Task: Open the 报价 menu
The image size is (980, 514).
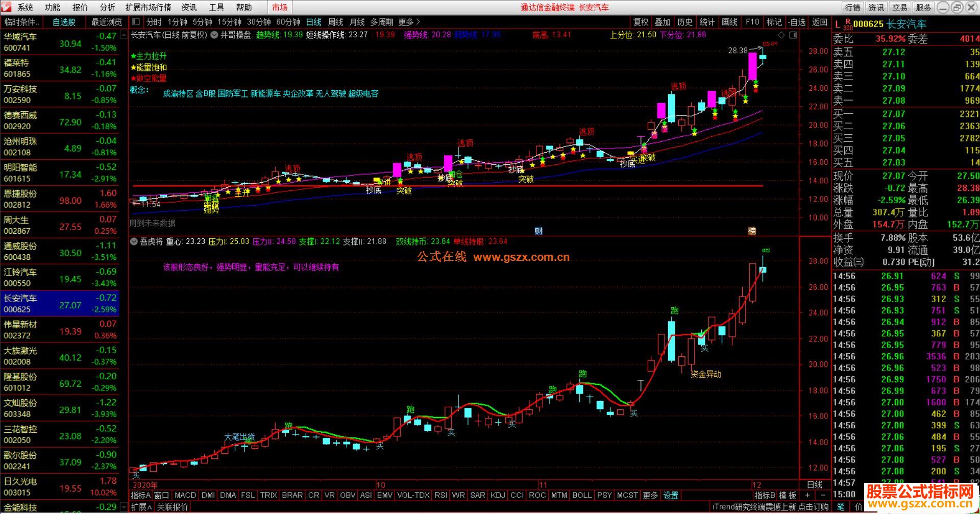Action: pos(80,7)
